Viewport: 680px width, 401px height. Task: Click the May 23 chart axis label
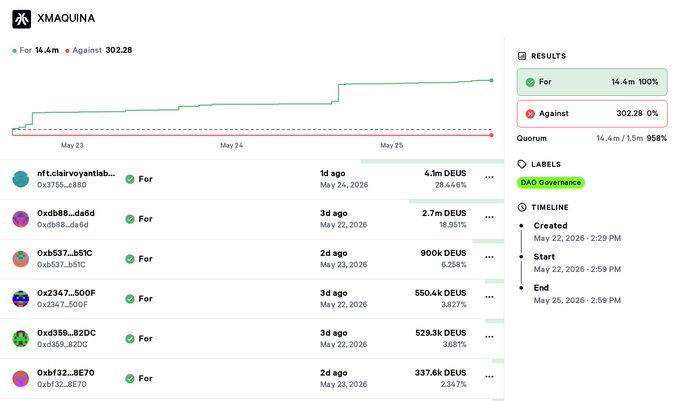tap(72, 145)
